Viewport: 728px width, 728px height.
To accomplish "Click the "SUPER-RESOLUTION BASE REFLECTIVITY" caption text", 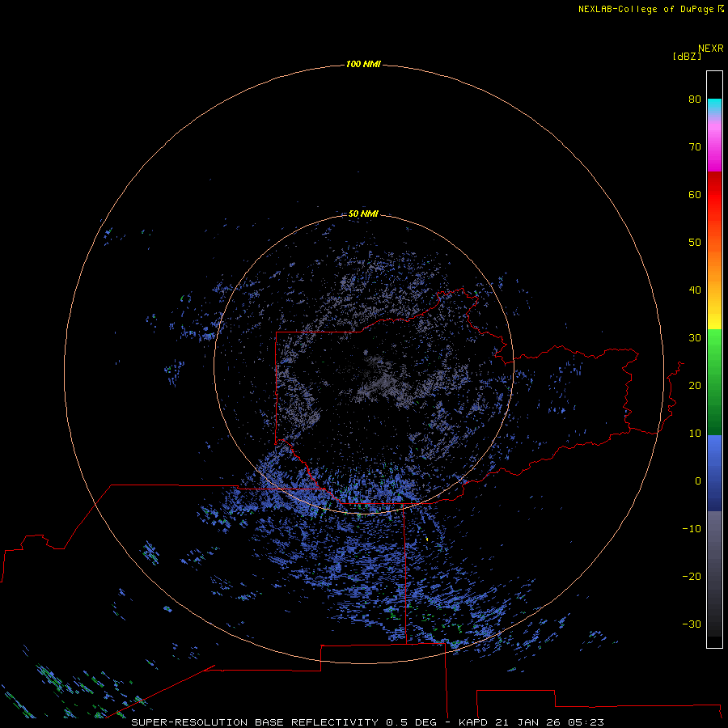I will click(x=255, y=722).
